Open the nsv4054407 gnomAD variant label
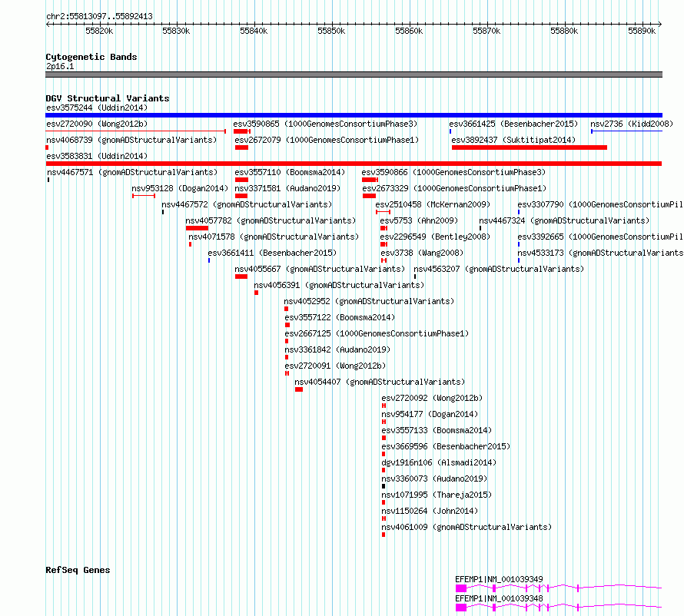This screenshot has width=684, height=616. (x=380, y=382)
